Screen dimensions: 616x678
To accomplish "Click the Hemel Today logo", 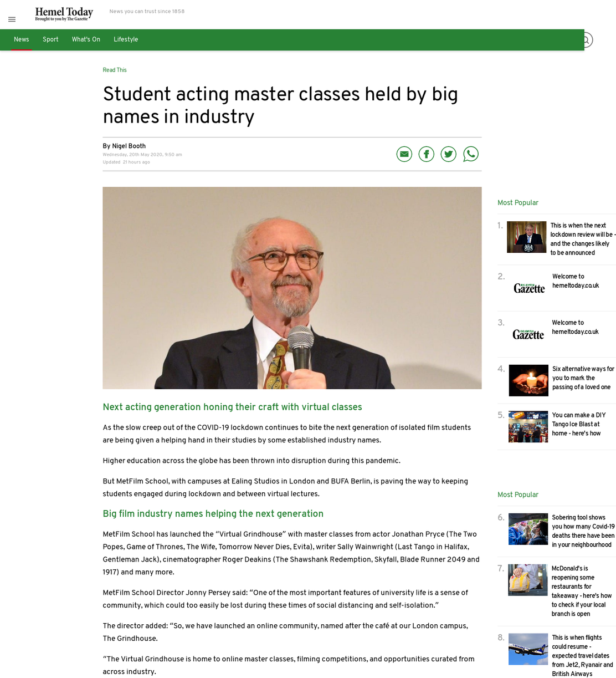I will pos(64,14).
